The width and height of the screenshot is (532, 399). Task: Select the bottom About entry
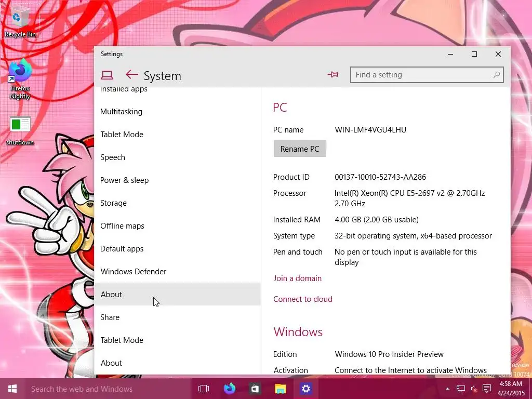(x=178, y=363)
